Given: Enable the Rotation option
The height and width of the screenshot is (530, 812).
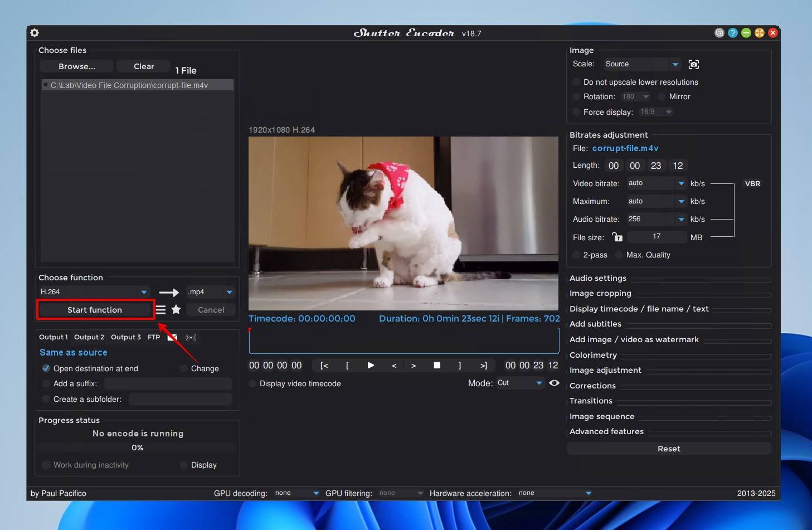Looking at the screenshot, I should [576, 96].
